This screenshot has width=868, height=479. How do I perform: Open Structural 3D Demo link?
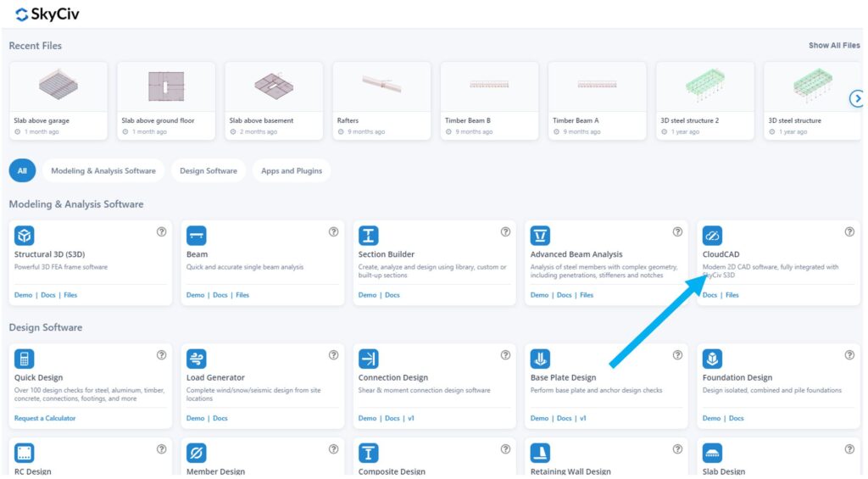pyautogui.click(x=23, y=295)
